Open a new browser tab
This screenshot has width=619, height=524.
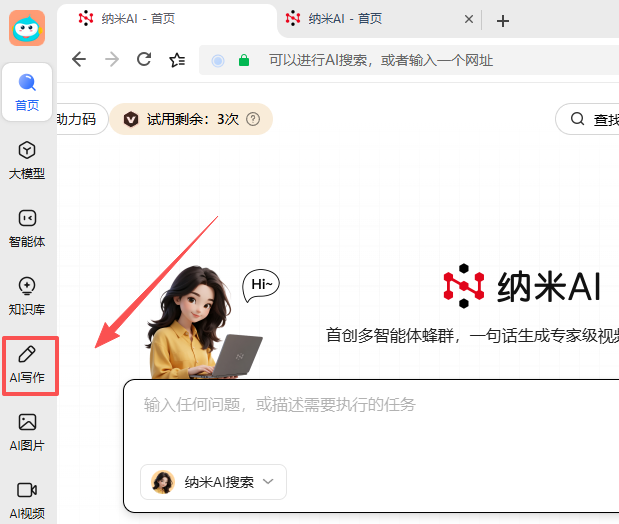point(503,20)
